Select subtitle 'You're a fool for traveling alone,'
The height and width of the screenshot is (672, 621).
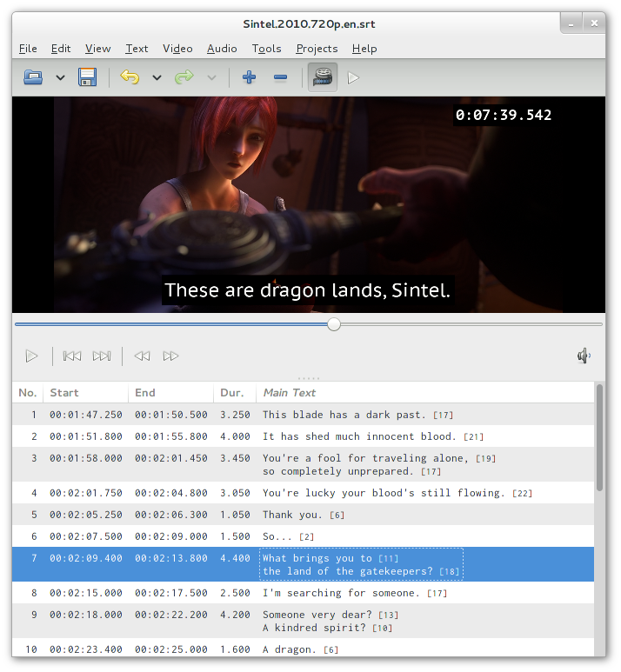click(303, 464)
